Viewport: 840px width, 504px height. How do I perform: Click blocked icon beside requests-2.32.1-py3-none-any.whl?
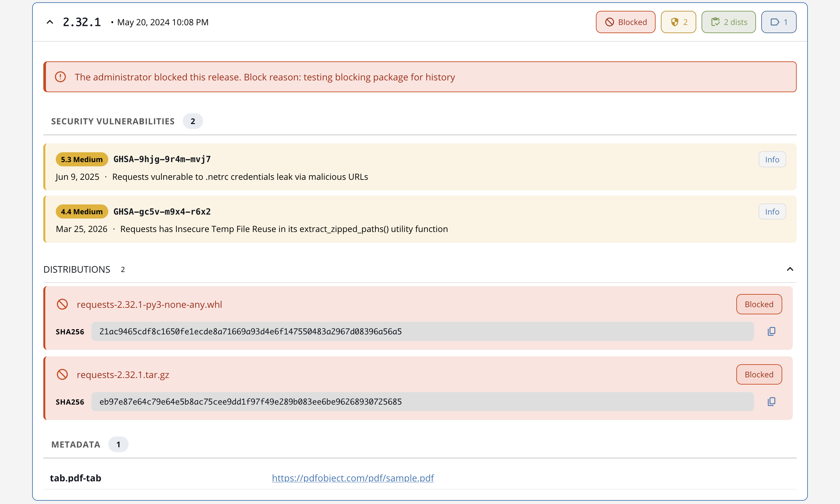(62, 304)
